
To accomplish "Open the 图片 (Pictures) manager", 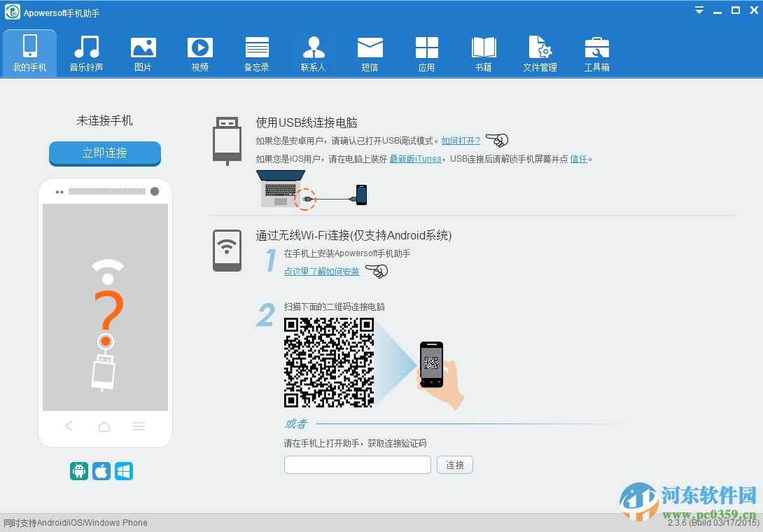I will pyautogui.click(x=143, y=52).
